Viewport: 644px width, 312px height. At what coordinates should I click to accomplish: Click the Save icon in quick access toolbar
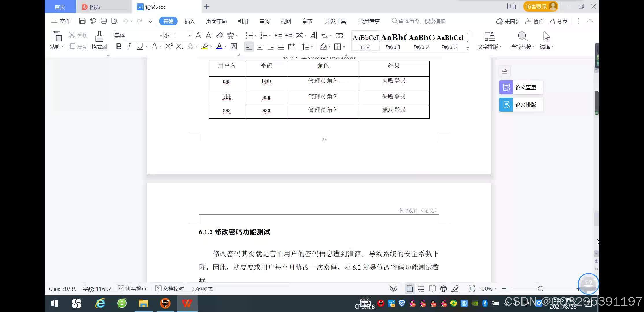point(82,21)
